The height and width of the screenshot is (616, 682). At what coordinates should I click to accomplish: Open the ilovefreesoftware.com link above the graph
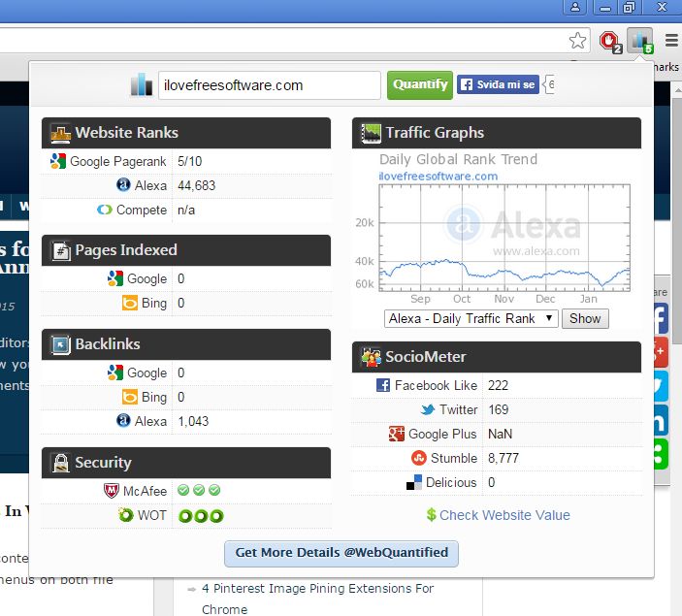[x=438, y=177]
